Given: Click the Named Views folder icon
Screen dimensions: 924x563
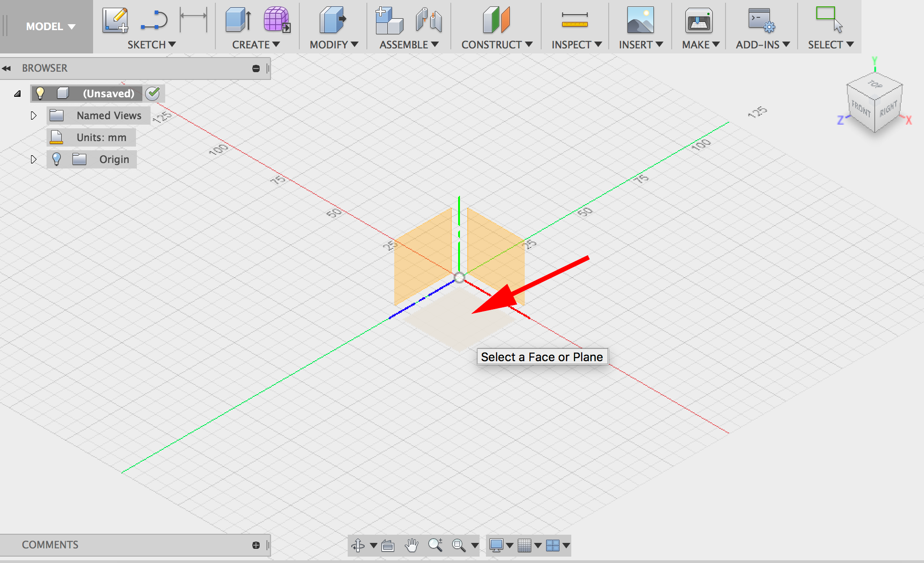Looking at the screenshot, I should (57, 115).
